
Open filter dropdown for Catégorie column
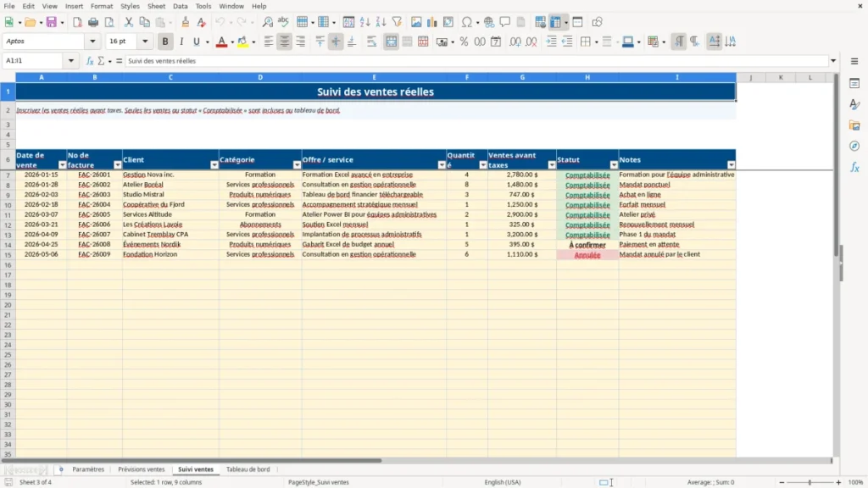click(297, 165)
